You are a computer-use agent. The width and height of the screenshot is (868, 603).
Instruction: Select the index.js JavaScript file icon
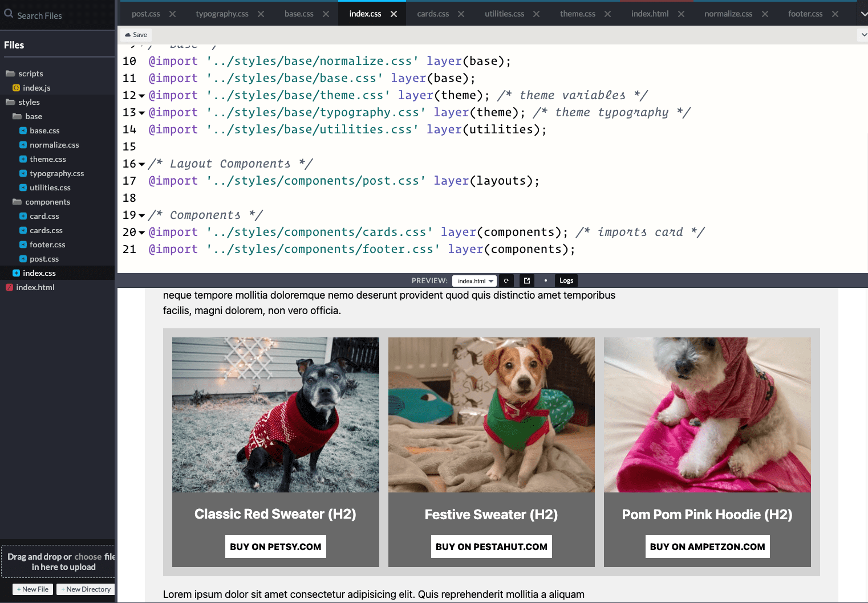(x=17, y=88)
